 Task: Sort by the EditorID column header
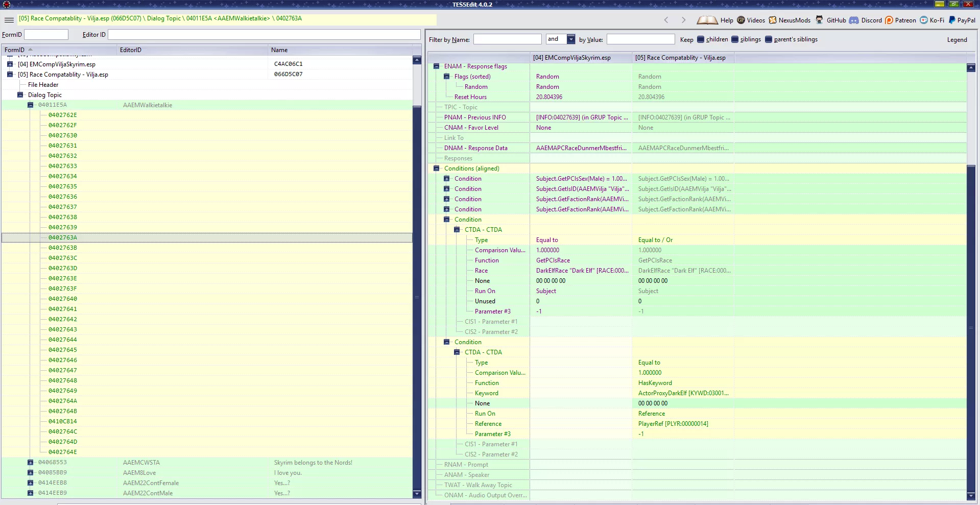point(192,50)
